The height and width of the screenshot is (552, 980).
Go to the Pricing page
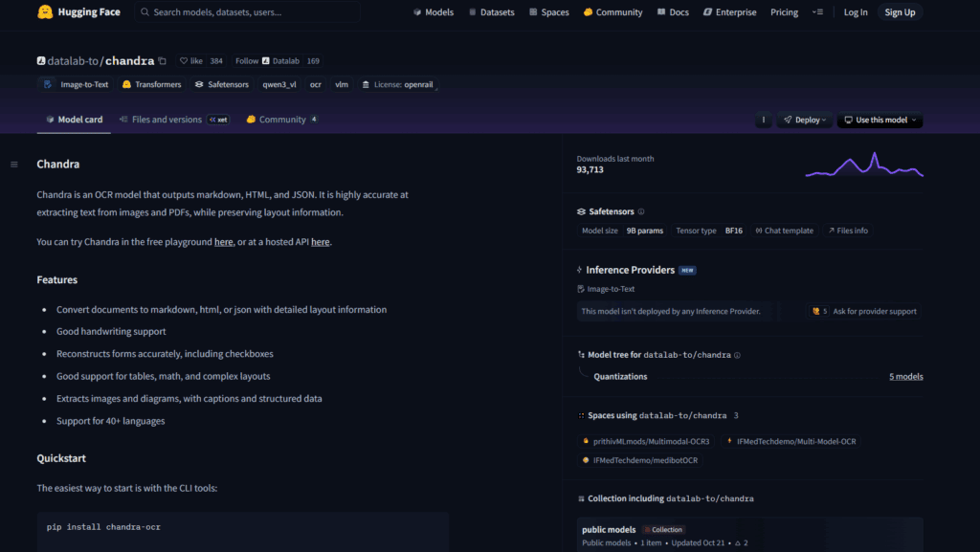(784, 11)
